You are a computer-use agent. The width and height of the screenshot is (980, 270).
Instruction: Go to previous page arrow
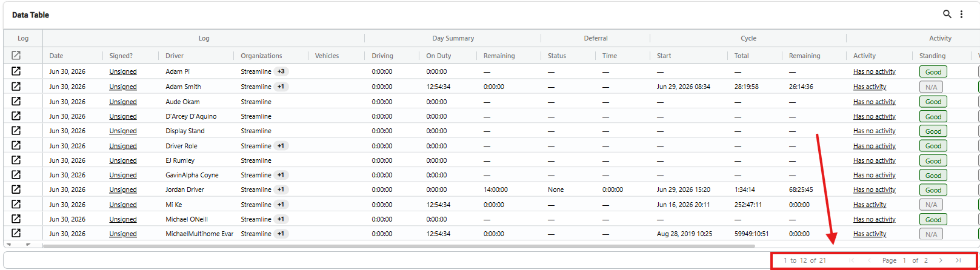869,260
